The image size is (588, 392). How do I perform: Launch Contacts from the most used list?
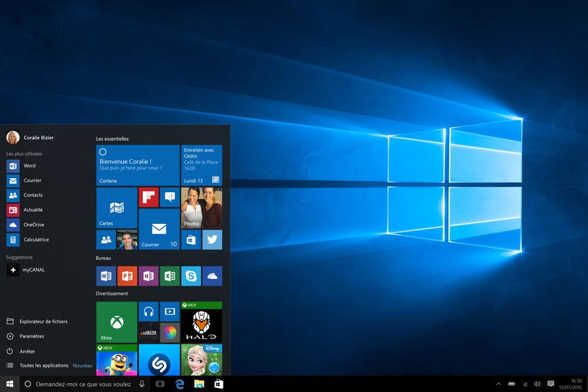(x=25, y=195)
